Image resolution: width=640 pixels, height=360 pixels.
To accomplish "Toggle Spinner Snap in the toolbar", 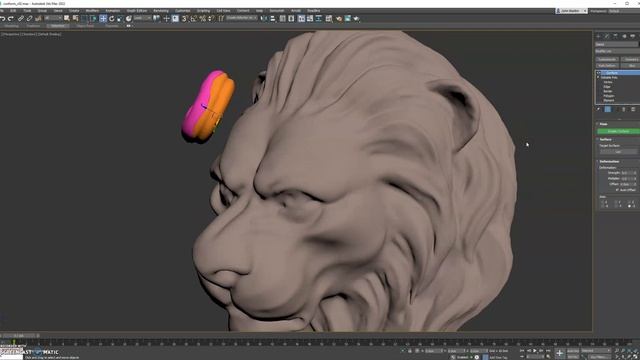I will click(211, 18).
